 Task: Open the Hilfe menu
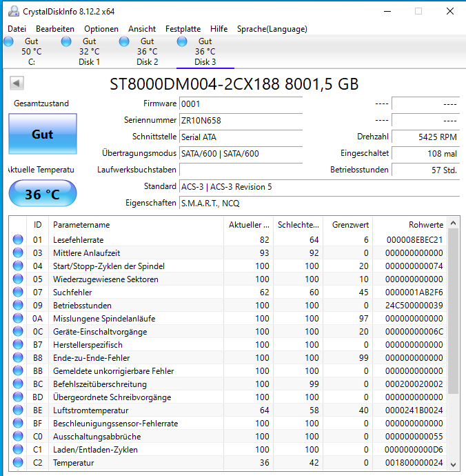[219, 29]
